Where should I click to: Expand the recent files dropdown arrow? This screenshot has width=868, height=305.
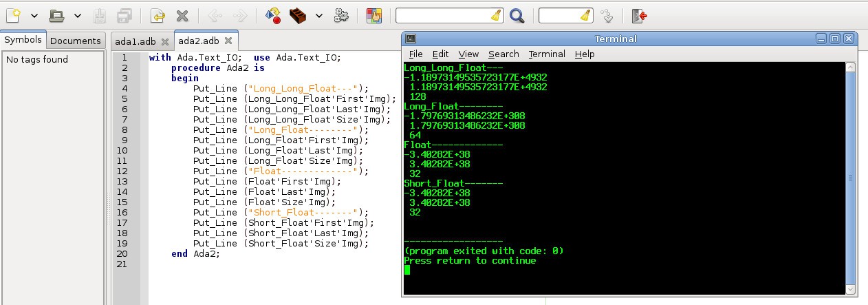click(77, 15)
